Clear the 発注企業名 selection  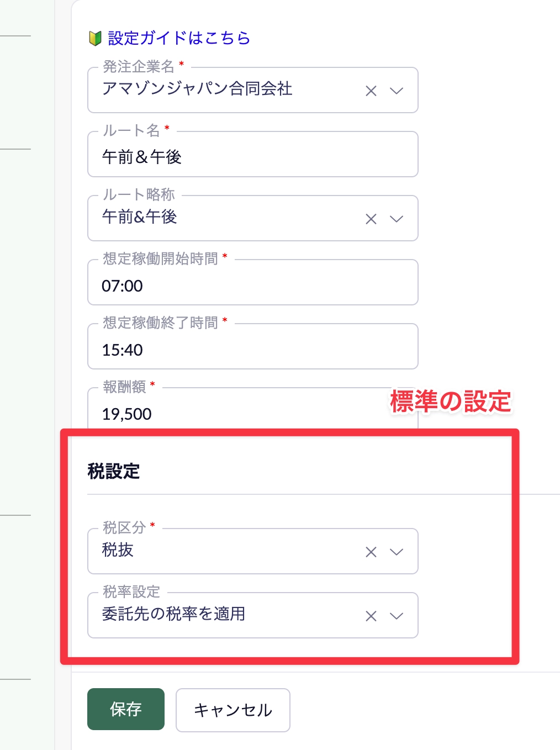[x=371, y=91]
